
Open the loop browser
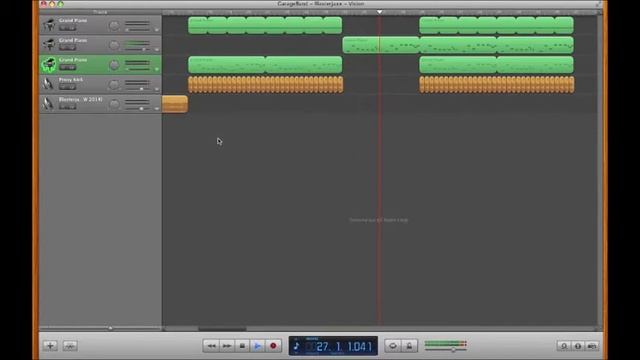click(564, 346)
